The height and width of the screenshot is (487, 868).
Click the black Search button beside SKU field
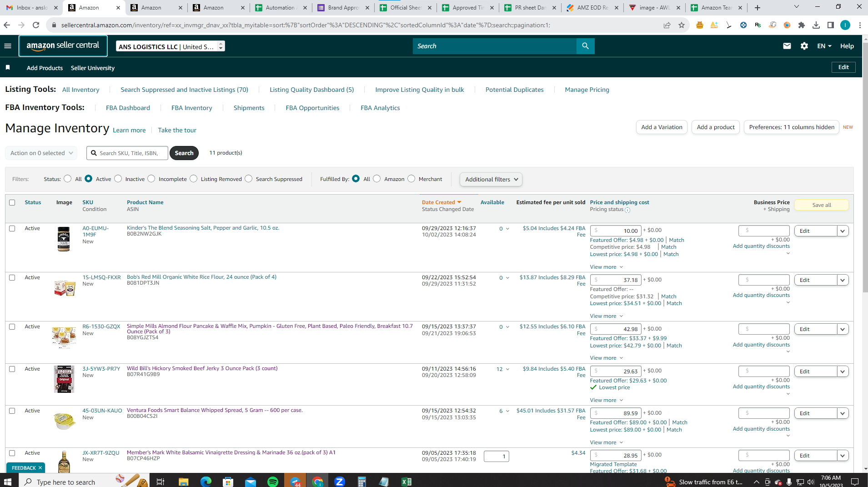[x=184, y=153]
